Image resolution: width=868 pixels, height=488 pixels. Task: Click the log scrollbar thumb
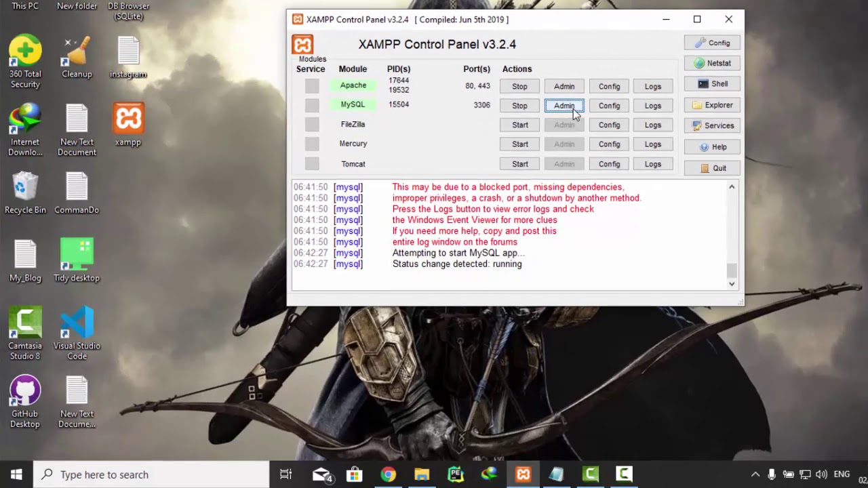point(732,270)
